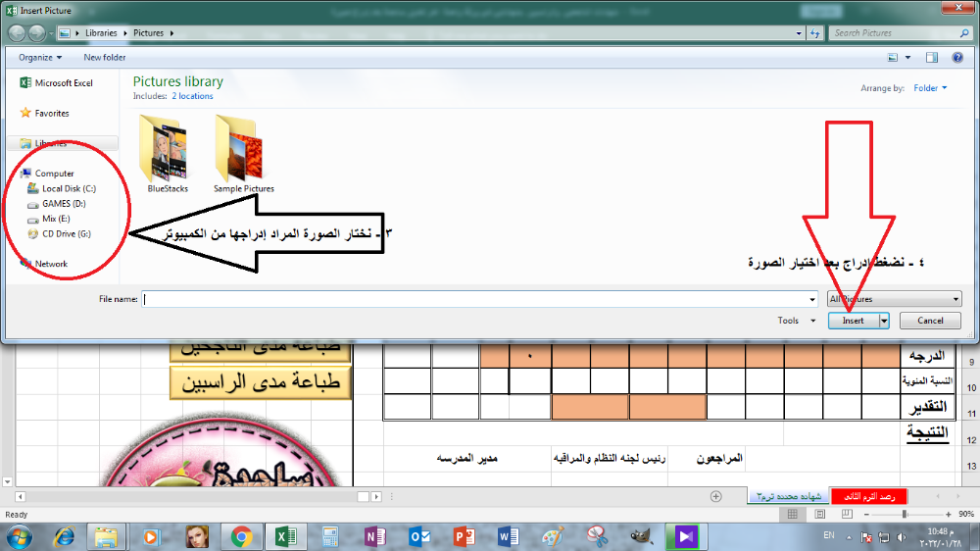Viewport: 980px width, 551px height.
Task: Select Favorites in the navigation pane
Action: 44,113
